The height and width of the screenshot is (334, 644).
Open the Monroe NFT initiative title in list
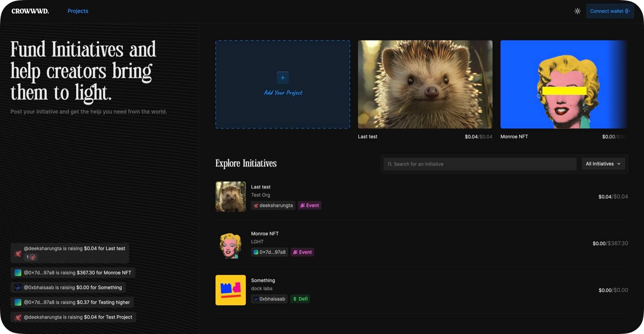pyautogui.click(x=265, y=234)
